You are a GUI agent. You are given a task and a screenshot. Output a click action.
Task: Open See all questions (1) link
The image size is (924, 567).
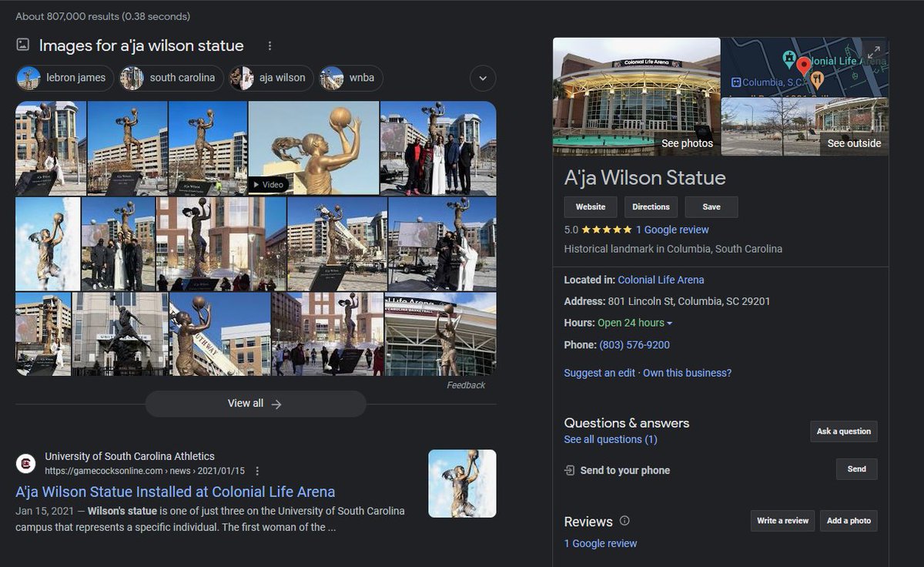(611, 439)
